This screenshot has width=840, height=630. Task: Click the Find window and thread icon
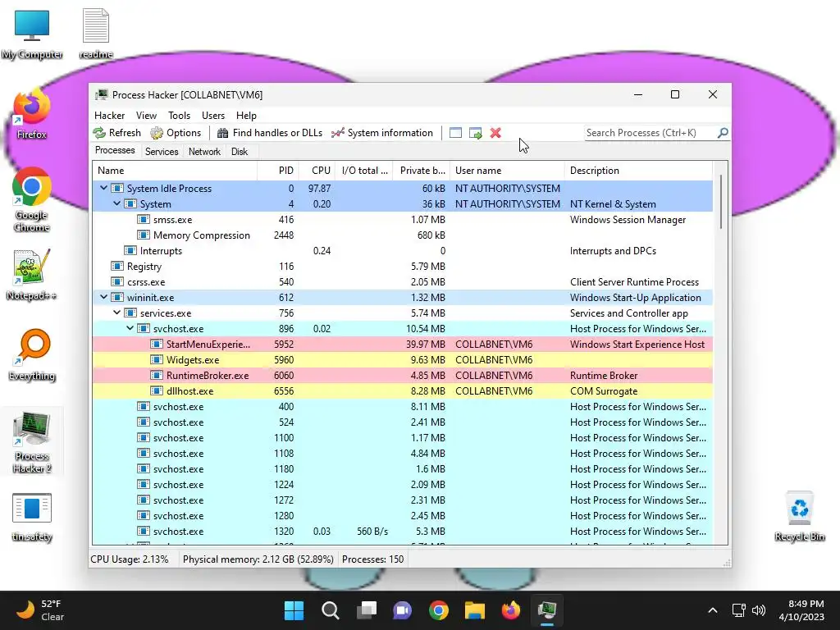(x=475, y=133)
